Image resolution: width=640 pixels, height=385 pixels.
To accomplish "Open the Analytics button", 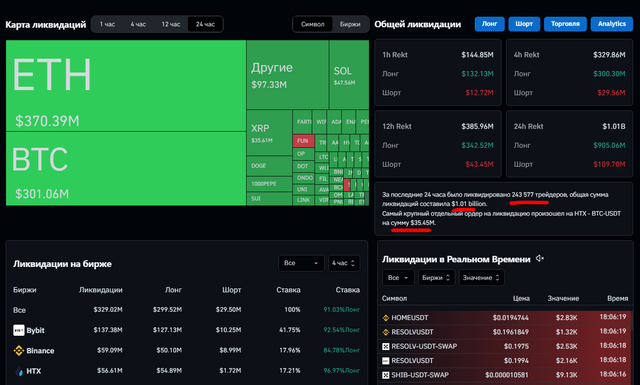I will 612,24.
